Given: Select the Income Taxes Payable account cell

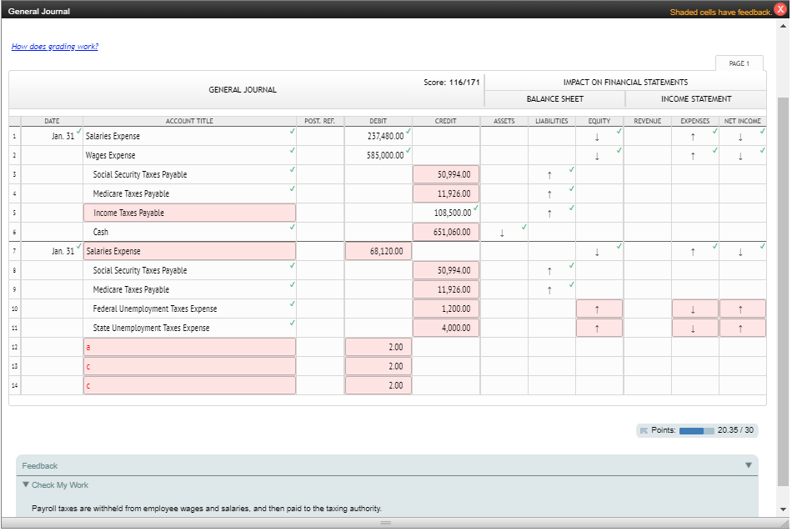Looking at the screenshot, I should tap(189, 213).
